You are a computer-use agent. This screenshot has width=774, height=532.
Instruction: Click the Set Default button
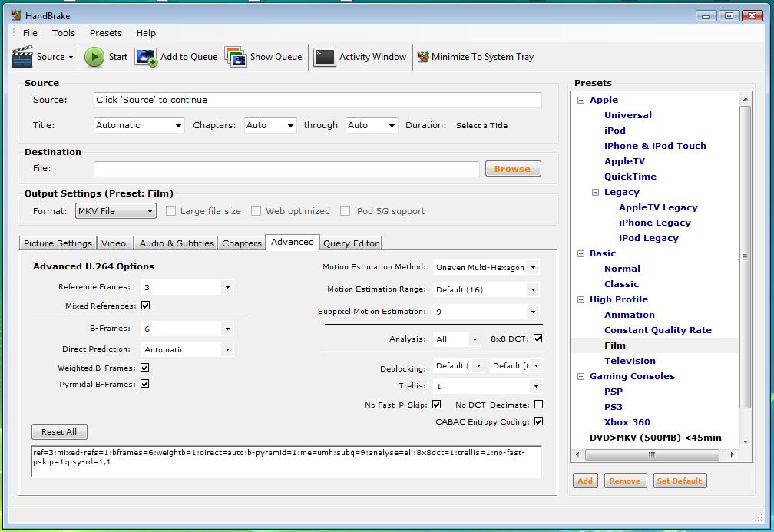click(680, 481)
